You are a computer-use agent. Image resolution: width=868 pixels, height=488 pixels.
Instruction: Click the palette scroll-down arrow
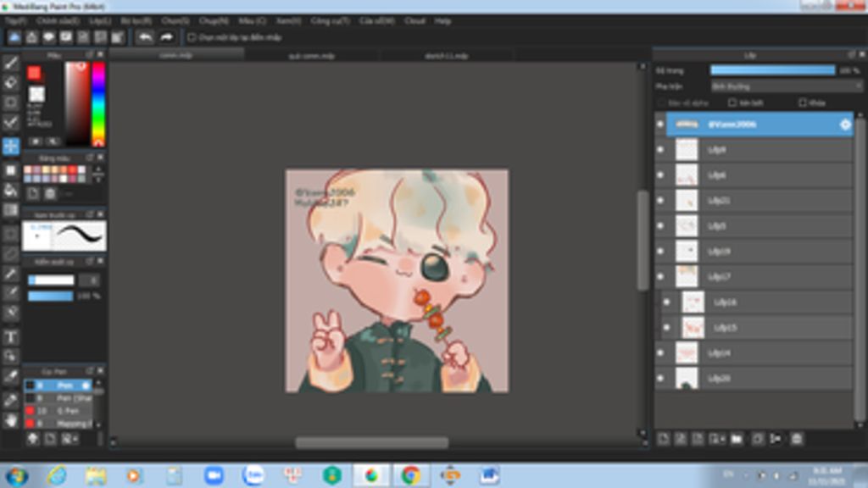(98, 180)
